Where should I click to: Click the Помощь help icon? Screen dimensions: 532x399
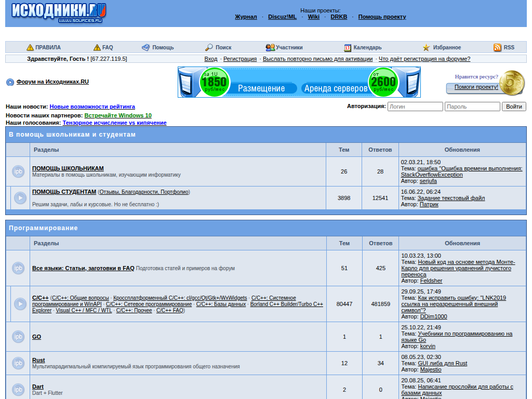[145, 47]
